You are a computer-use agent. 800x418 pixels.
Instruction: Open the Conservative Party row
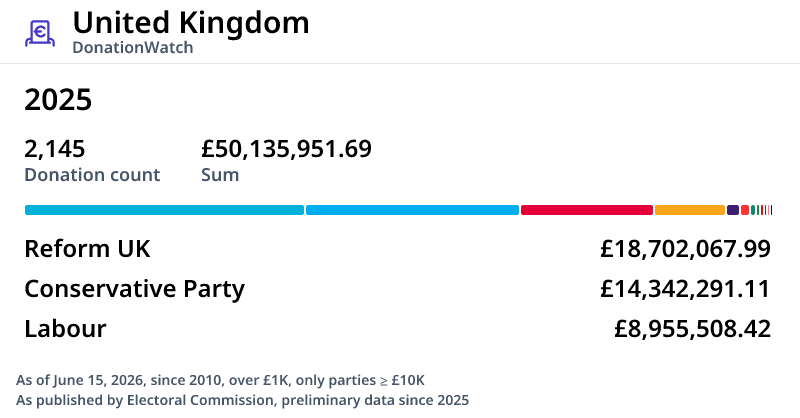coord(397,288)
